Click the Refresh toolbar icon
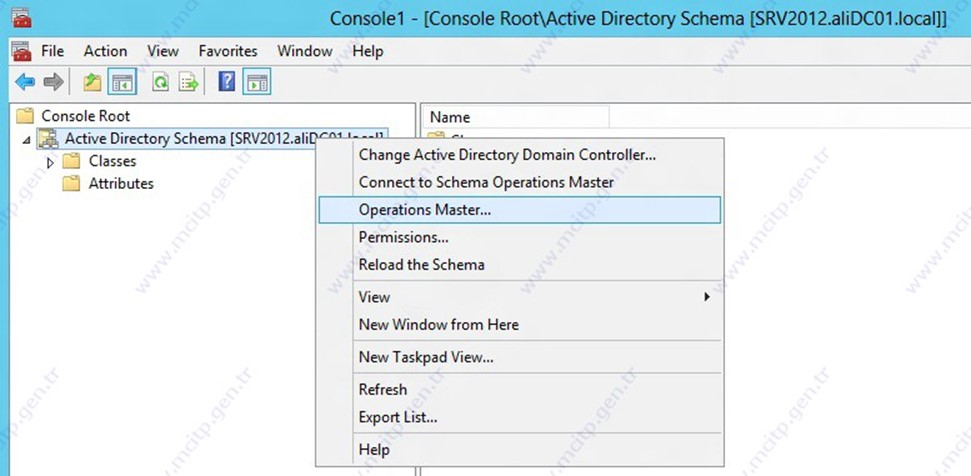Viewport: 971px width, 476px height. [x=161, y=82]
